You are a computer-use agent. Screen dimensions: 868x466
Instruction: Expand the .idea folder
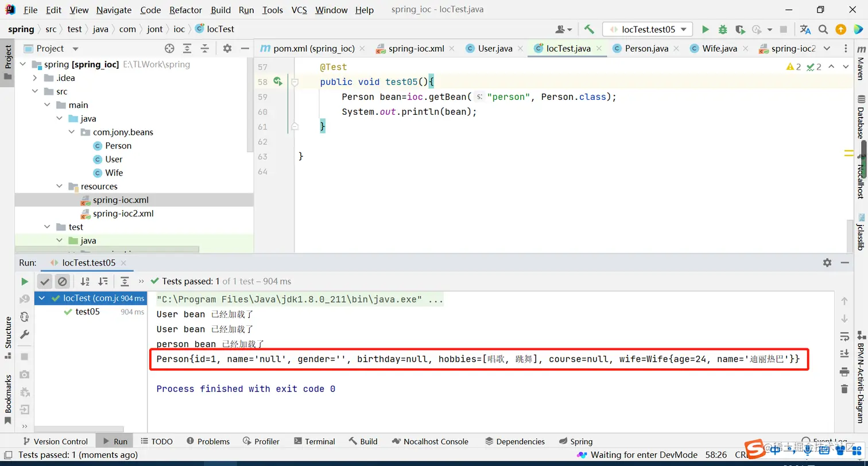pyautogui.click(x=35, y=78)
